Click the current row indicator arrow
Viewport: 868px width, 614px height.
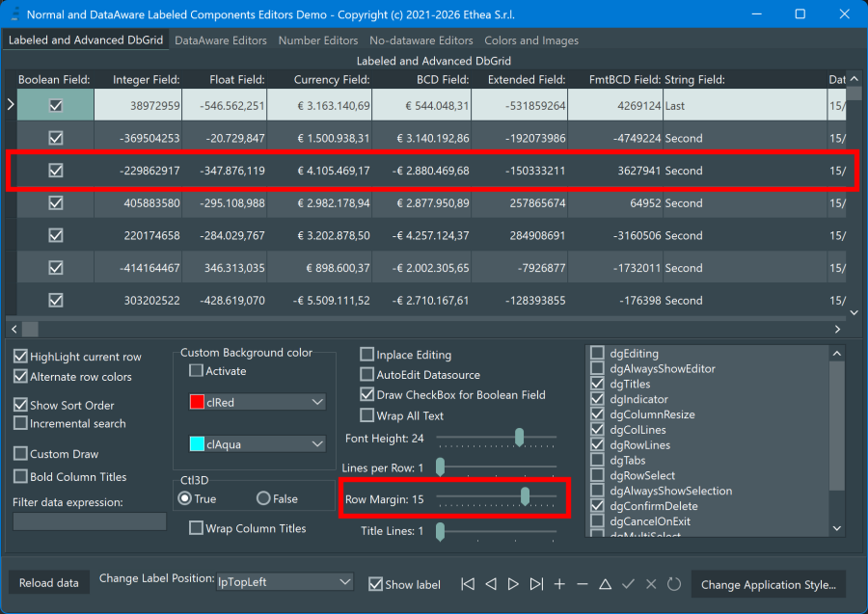pos(11,104)
